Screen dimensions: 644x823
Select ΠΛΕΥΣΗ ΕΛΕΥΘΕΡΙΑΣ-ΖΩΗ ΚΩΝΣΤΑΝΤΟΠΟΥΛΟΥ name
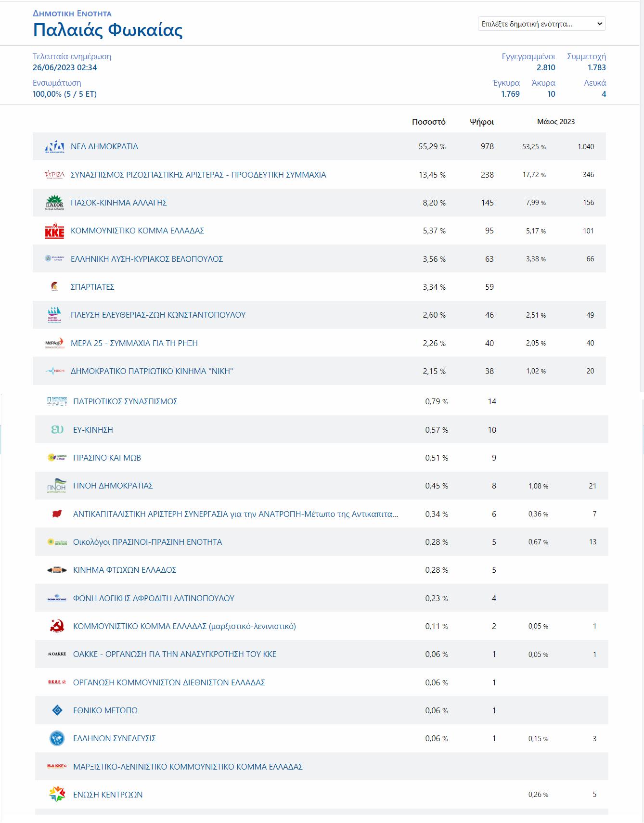(158, 315)
